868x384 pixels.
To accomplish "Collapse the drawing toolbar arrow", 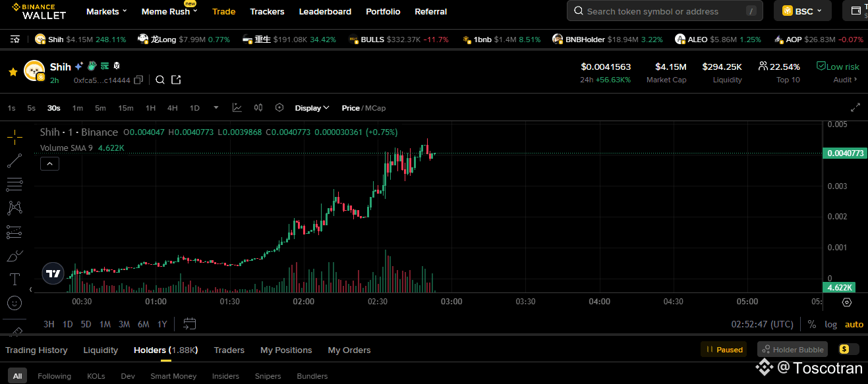I will point(30,289).
